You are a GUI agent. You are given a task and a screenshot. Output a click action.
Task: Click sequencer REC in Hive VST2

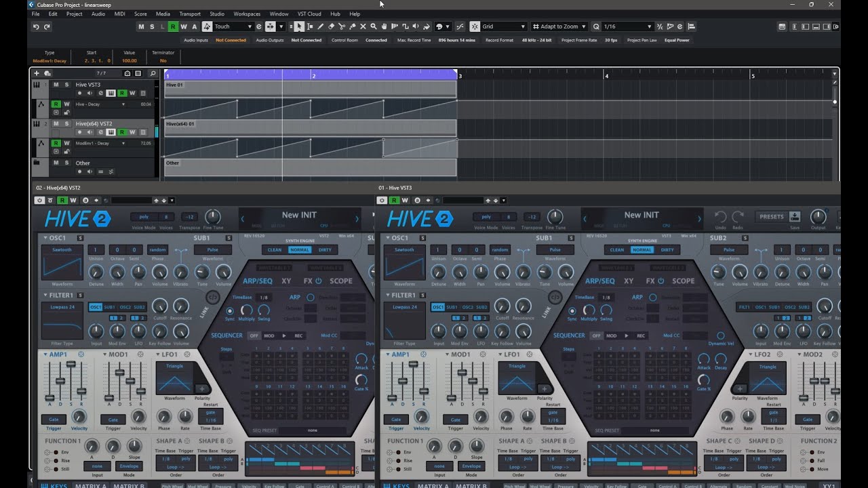tap(298, 335)
